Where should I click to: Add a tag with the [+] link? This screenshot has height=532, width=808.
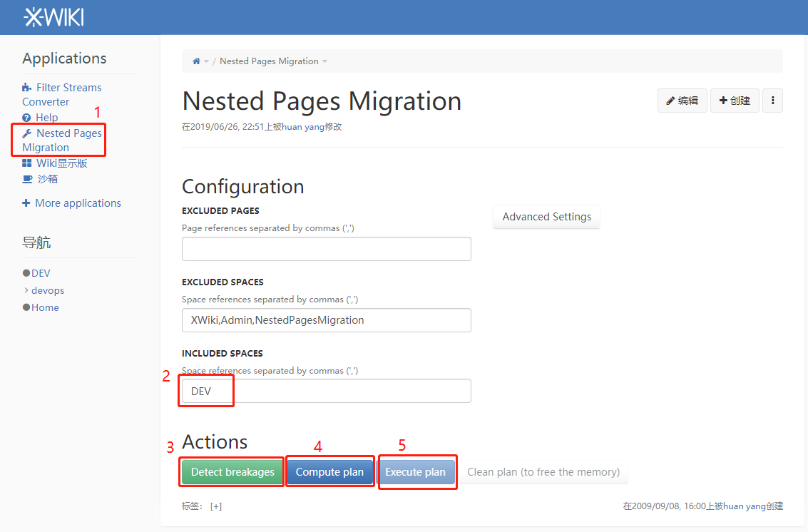coord(216,507)
